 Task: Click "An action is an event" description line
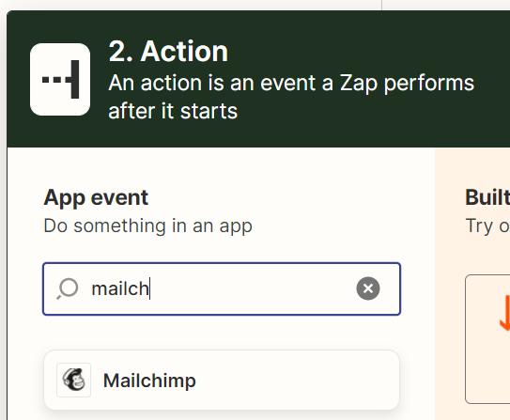291,83
